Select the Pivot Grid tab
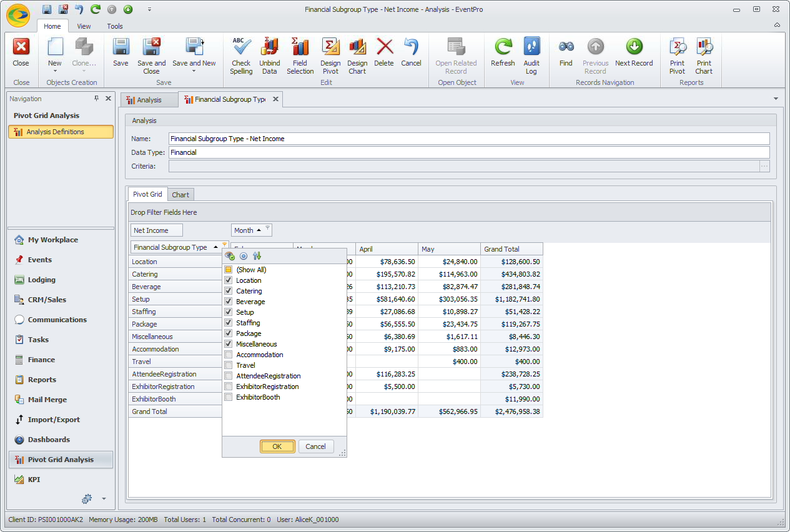This screenshot has height=532, width=790. coord(147,194)
